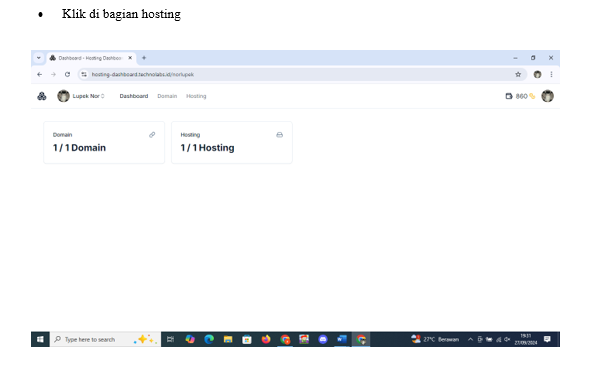The height and width of the screenshot is (365, 602).
Task: Launch Copilot from taskbar
Action: click(x=190, y=339)
